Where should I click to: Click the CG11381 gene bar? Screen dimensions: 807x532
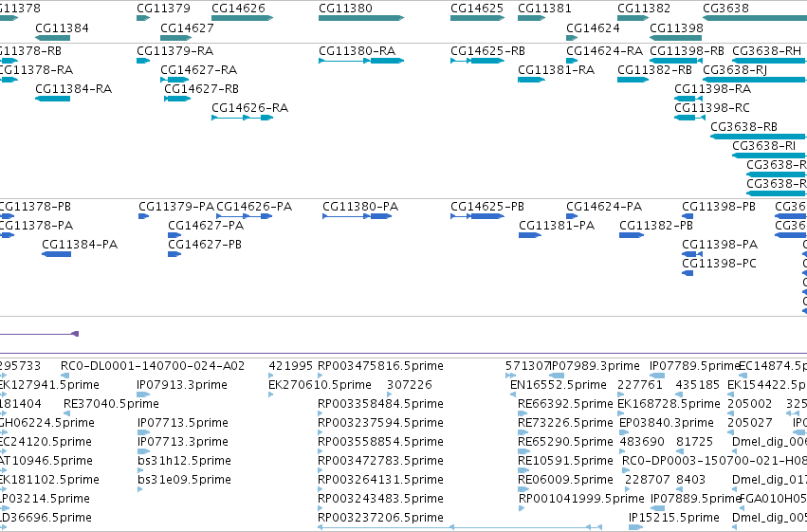tap(531, 18)
